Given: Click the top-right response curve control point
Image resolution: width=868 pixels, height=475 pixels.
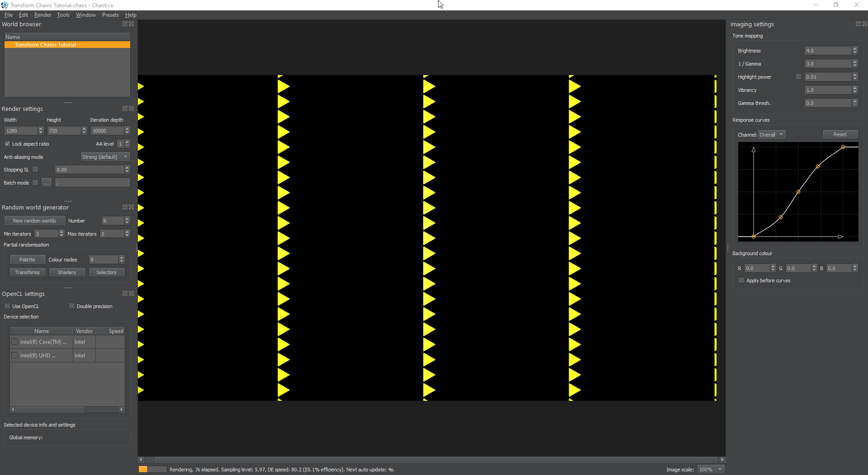Looking at the screenshot, I should click(843, 147).
